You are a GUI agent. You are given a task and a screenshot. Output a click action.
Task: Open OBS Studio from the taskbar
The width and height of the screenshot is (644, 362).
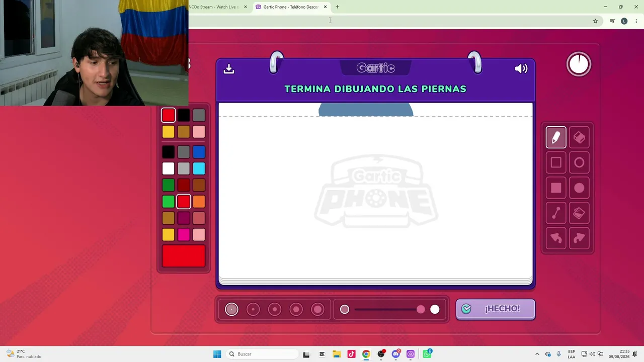381,354
